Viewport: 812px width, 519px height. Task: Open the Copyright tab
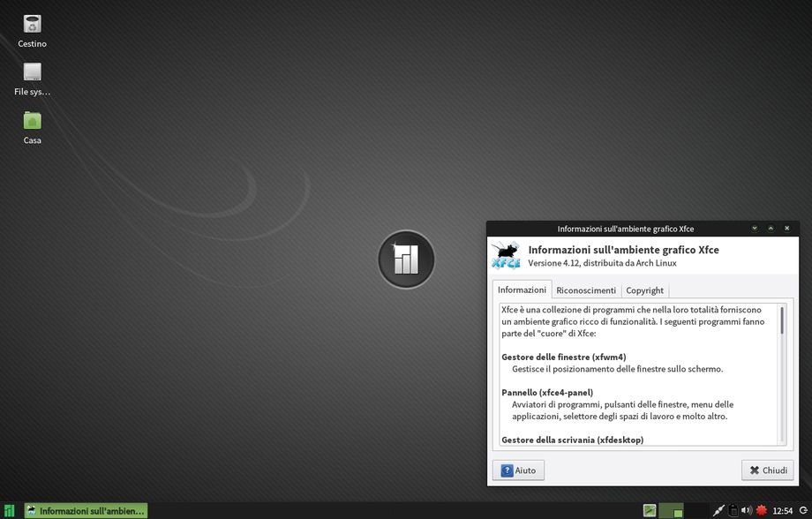(644, 290)
